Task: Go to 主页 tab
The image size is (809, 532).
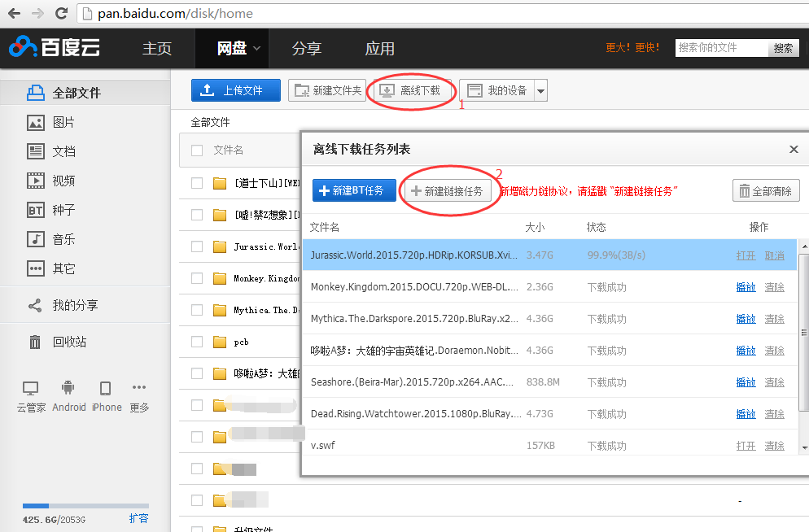Action: (x=157, y=49)
